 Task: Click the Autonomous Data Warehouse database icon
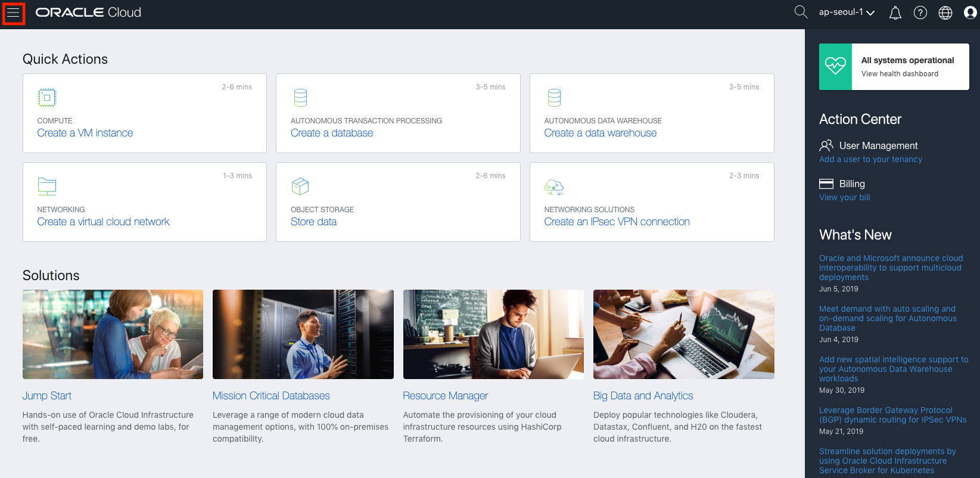pos(555,98)
